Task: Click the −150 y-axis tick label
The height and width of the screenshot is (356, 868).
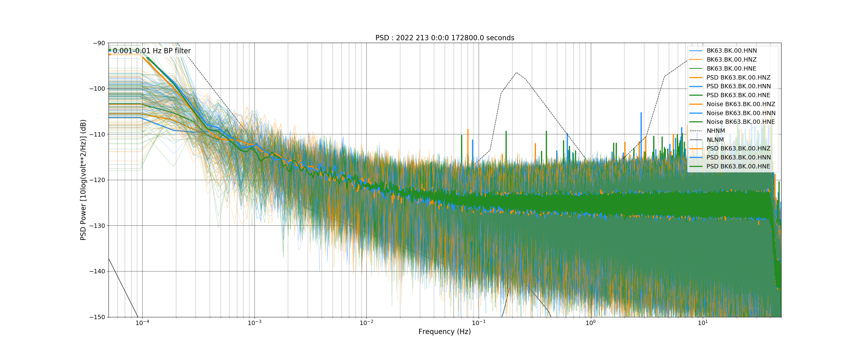Action: coord(97,317)
